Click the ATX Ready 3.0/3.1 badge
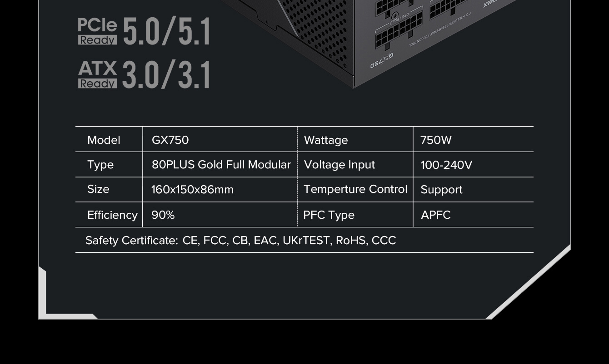This screenshot has height=364, width=609. pos(144,75)
